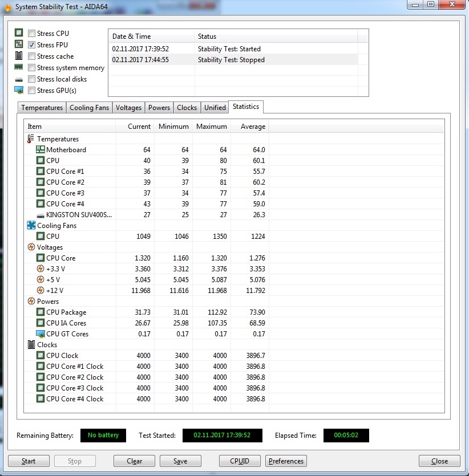469x476 pixels.
Task: Click the Item column header
Action: pos(70,127)
